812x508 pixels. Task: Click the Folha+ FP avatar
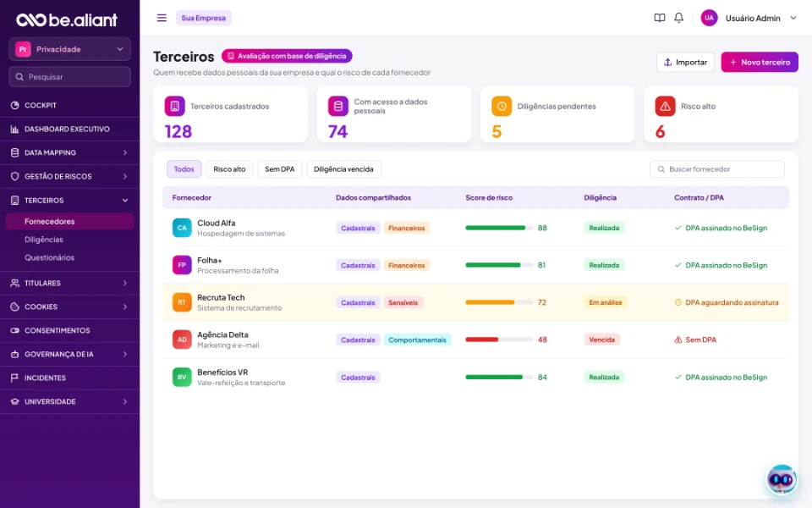[182, 265]
